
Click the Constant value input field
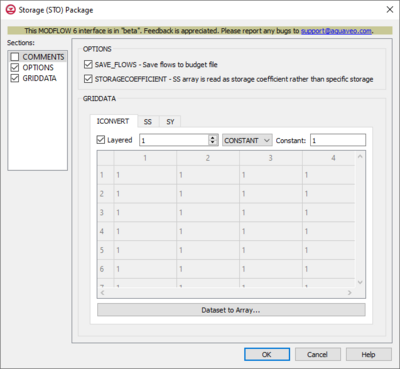pos(338,140)
